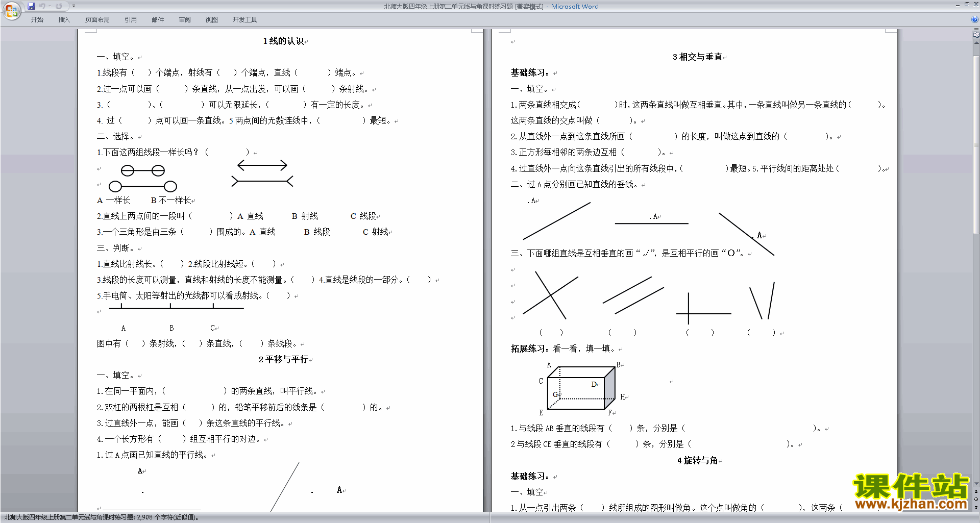Open the Undo history dropdown arrow

[x=50, y=6]
